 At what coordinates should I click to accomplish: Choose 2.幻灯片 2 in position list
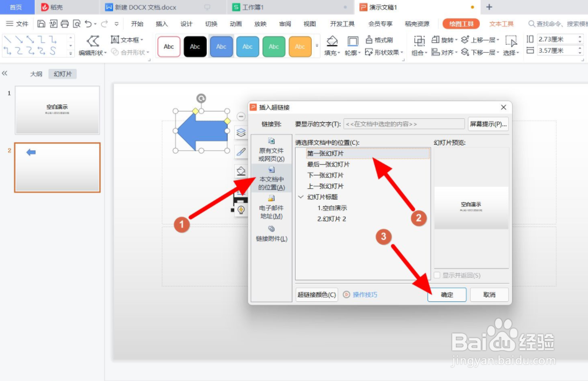pos(332,219)
